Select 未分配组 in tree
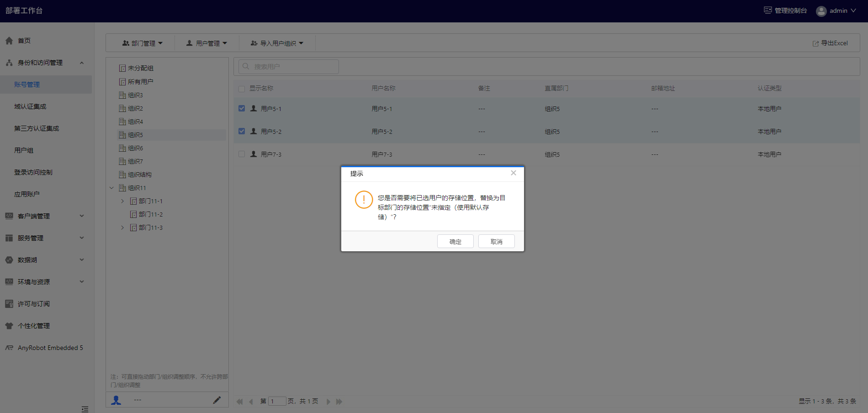The width and height of the screenshot is (868, 413). pos(140,68)
